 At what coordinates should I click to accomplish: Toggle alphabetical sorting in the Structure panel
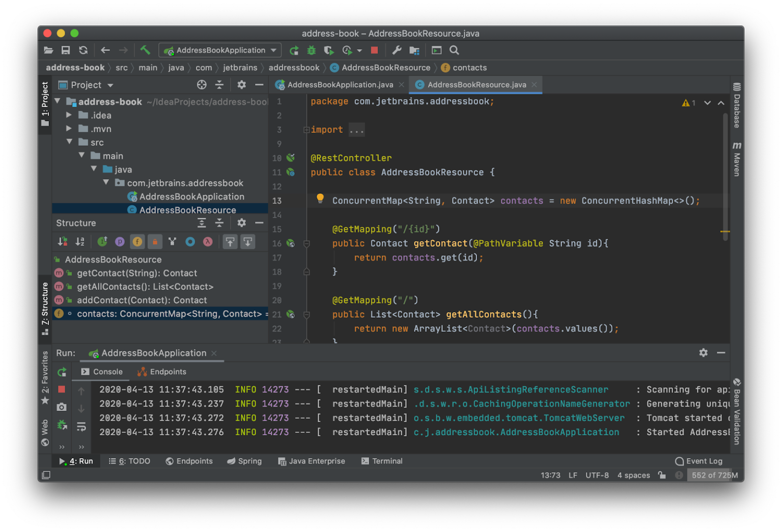[80, 241]
